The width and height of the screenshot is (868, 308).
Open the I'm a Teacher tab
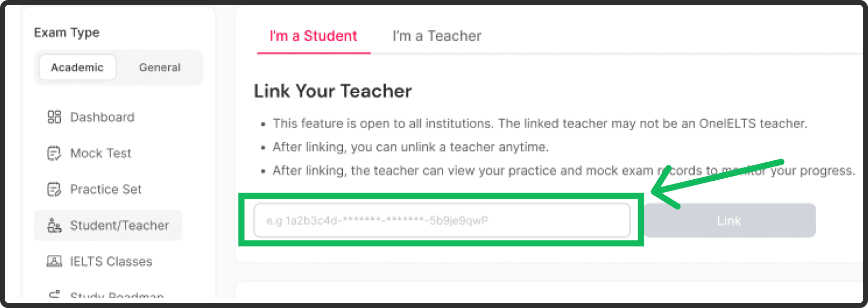click(437, 36)
